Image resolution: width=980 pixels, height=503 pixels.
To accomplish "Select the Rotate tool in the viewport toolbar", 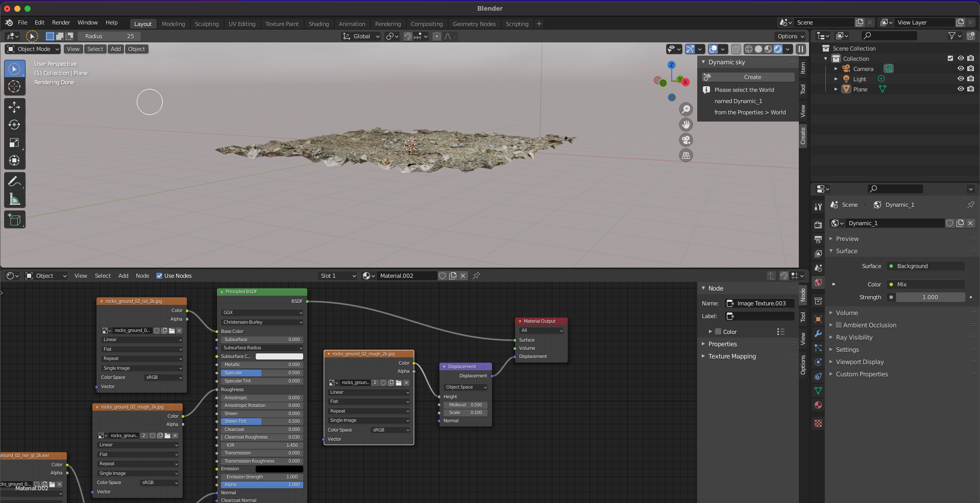I will 14,125.
